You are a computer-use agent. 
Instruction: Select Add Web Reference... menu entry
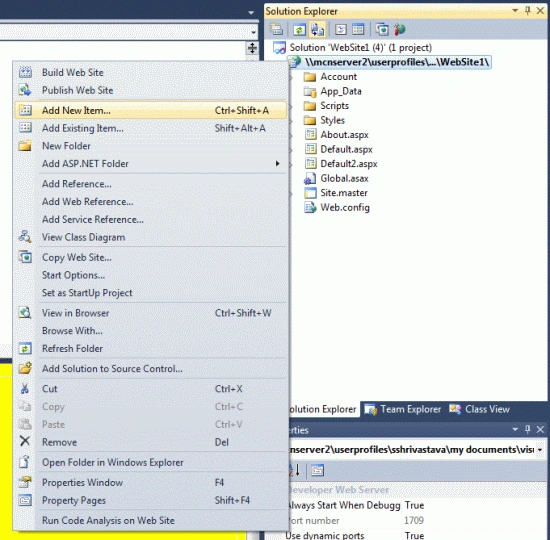[x=151, y=201]
